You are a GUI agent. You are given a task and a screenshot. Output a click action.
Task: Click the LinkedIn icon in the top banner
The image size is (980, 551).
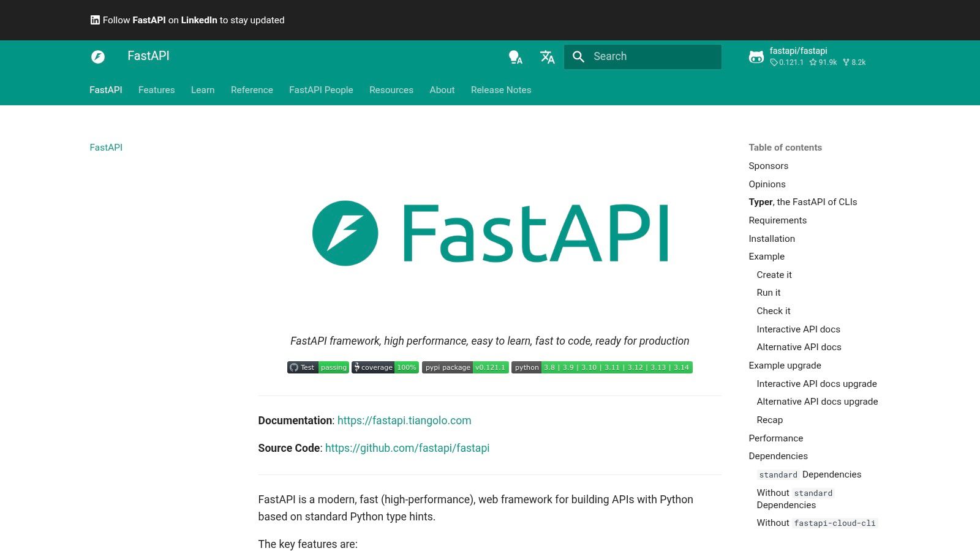95,20
